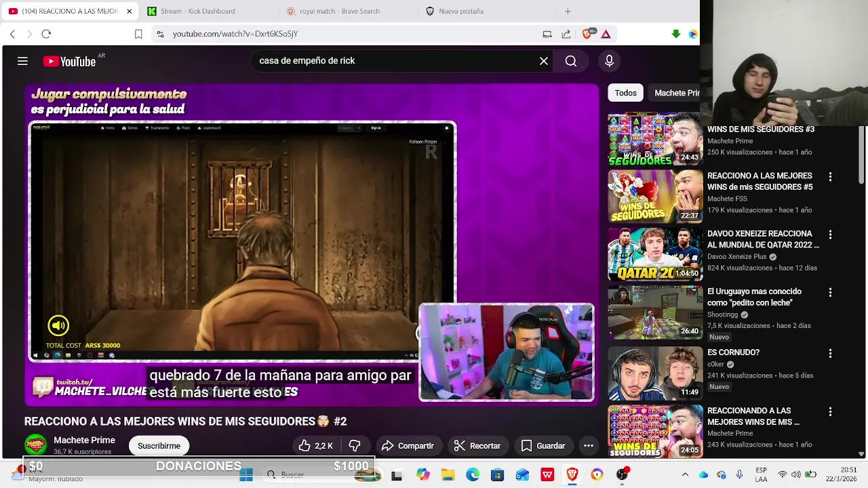Open the Brave Rewards triangle icon

click(606, 34)
